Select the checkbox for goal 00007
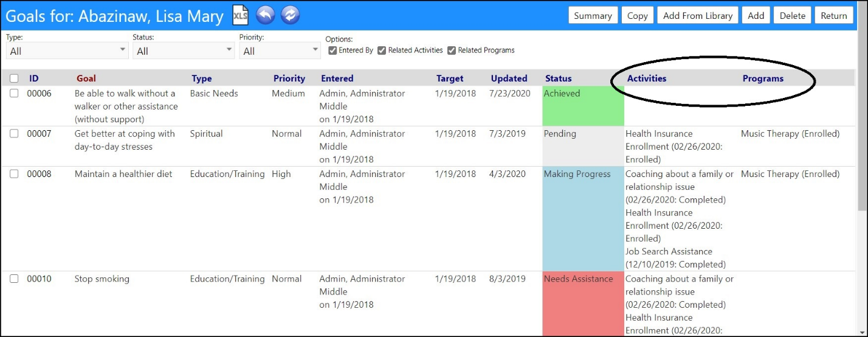The image size is (868, 337). 14,134
